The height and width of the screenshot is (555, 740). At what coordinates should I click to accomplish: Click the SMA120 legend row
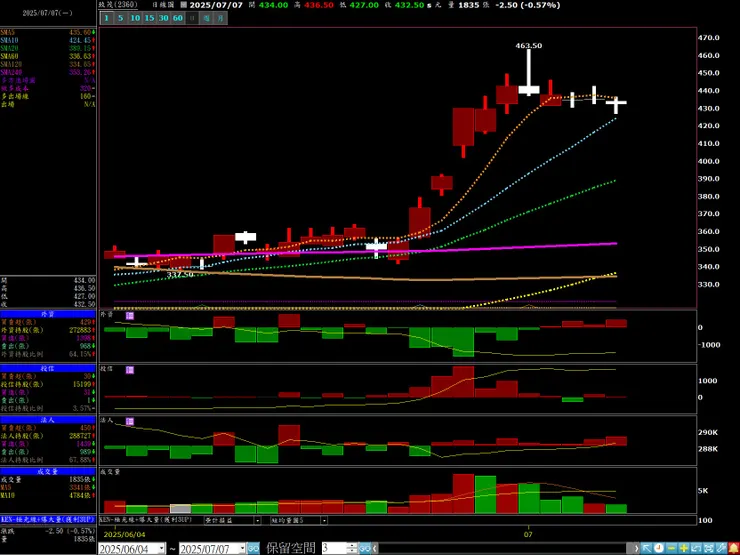point(48,64)
